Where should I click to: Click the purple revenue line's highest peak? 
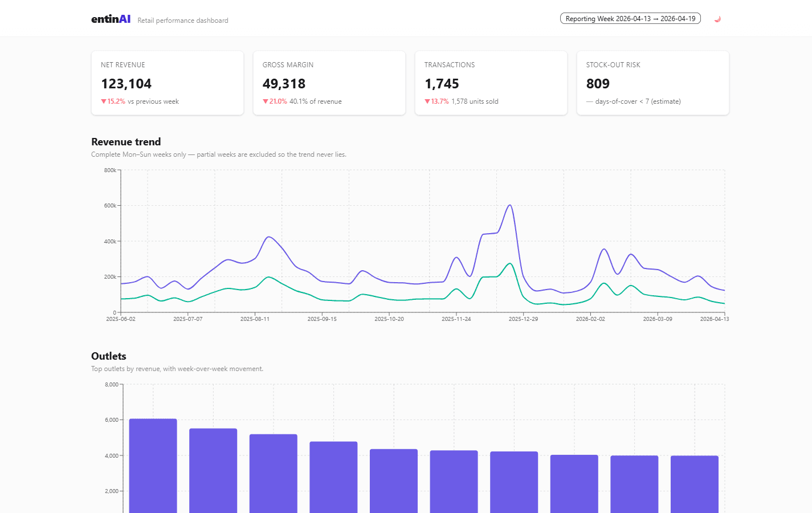(x=509, y=205)
